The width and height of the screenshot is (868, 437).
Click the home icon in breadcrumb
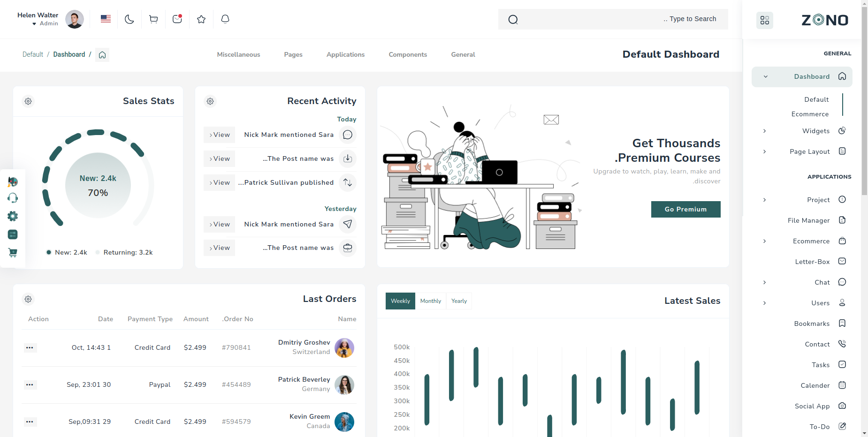(x=102, y=55)
